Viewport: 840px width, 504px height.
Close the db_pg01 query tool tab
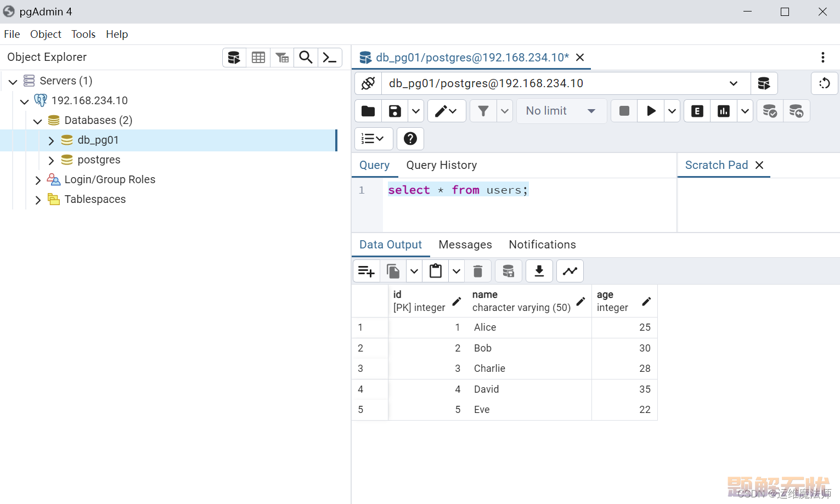click(580, 58)
